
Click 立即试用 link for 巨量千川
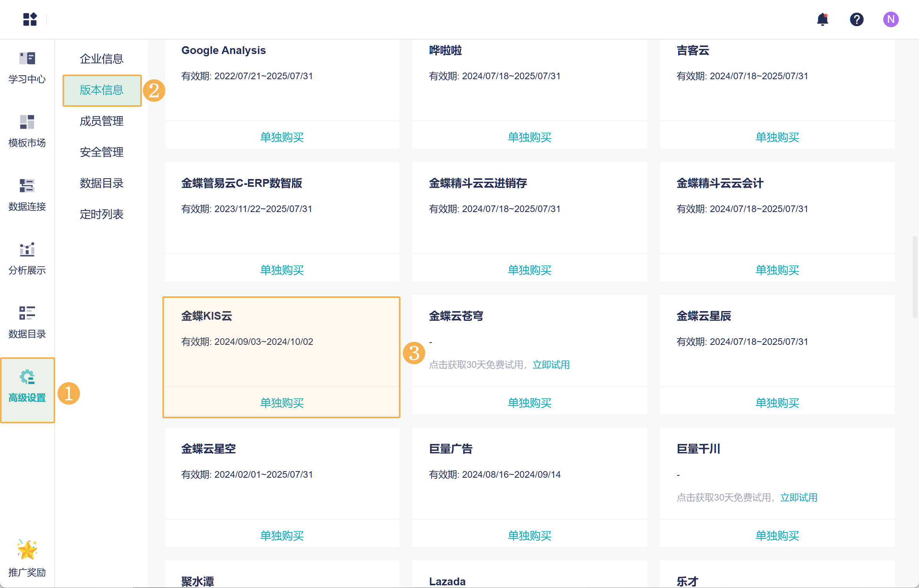[x=799, y=498]
